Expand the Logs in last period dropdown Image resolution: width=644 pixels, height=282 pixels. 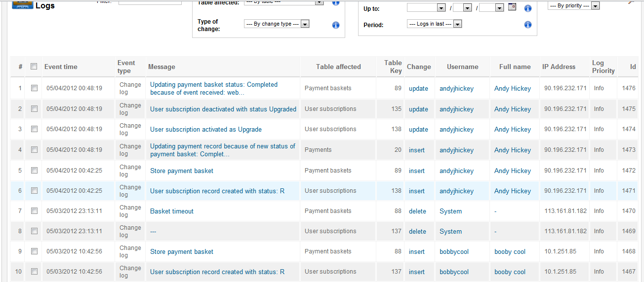coord(435,24)
